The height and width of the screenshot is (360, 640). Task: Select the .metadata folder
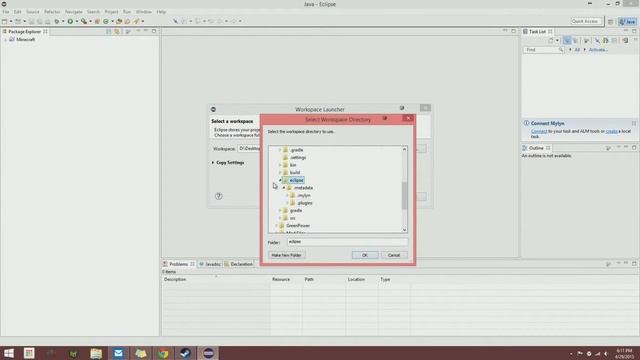pos(303,188)
